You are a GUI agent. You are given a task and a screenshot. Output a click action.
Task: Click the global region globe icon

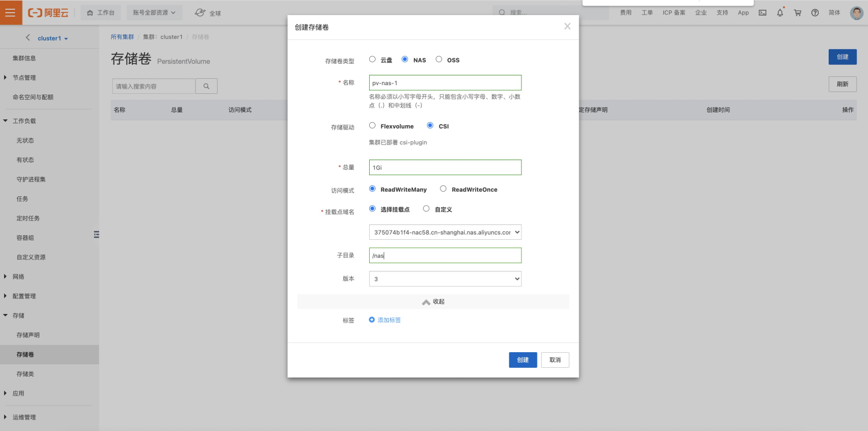[200, 12]
